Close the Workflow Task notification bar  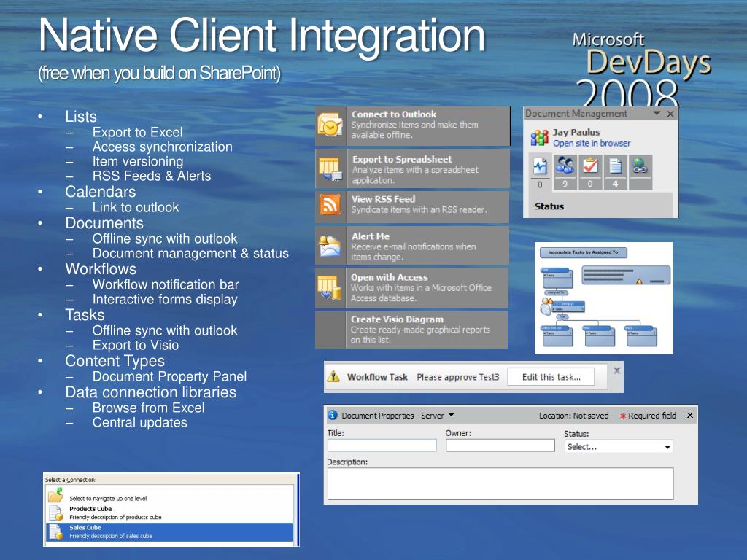point(617,370)
